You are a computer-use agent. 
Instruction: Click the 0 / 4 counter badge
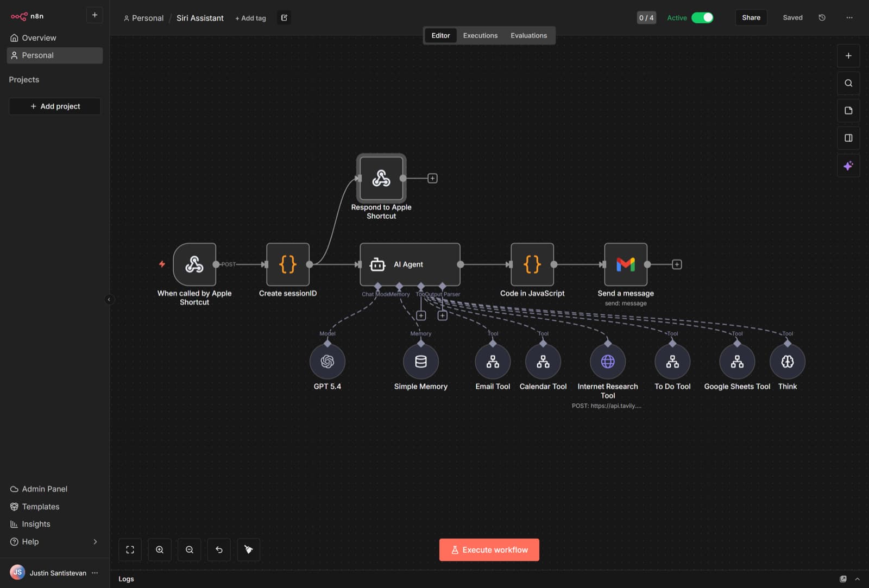pos(646,18)
